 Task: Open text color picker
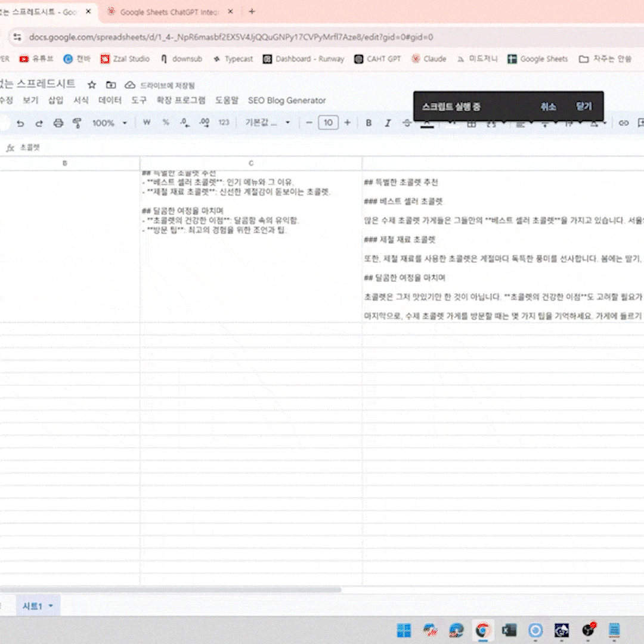point(427,124)
